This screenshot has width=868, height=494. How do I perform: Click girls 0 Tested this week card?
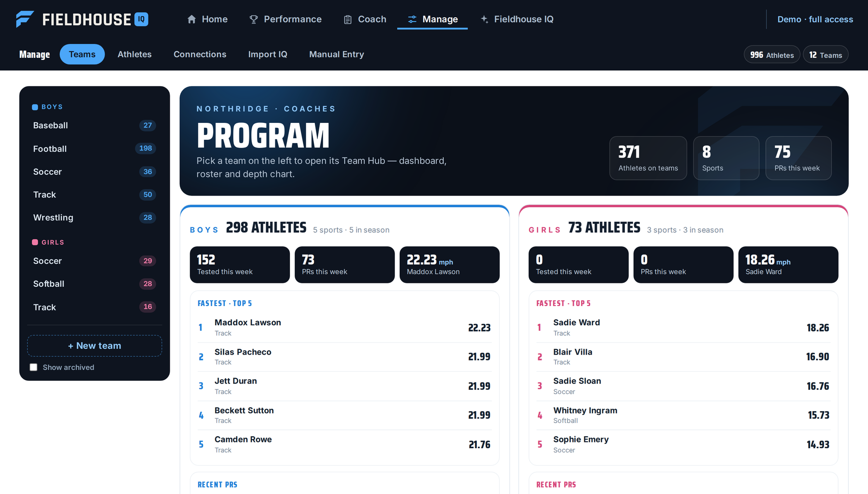[x=579, y=265]
